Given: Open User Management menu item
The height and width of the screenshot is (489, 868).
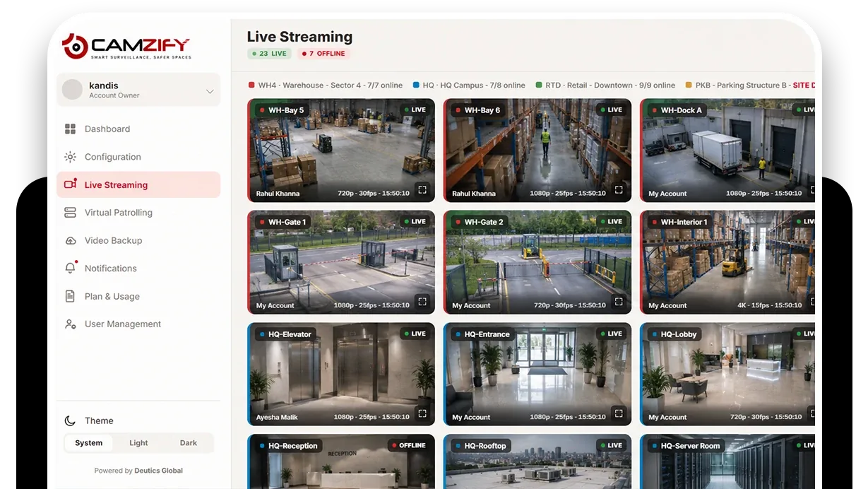Looking at the screenshot, I should coord(138,324).
